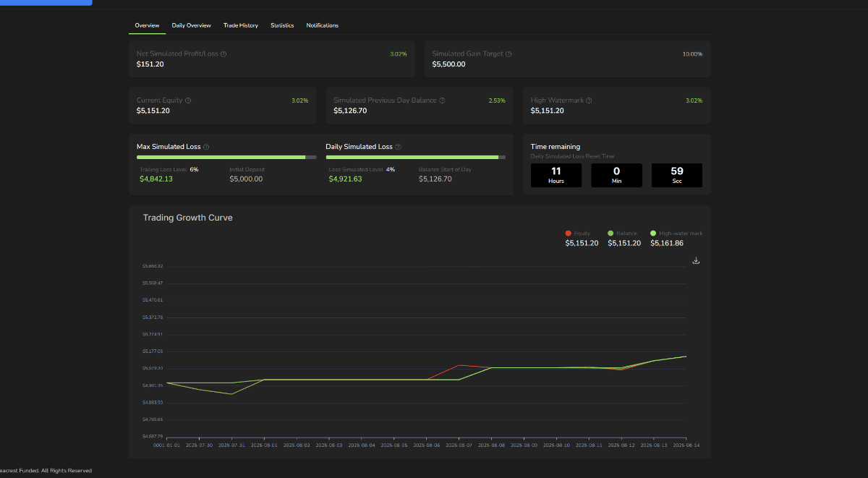The width and height of the screenshot is (868, 478).
Task: Click the 2025-08-07 equity peak on chart
Action: tap(459, 365)
